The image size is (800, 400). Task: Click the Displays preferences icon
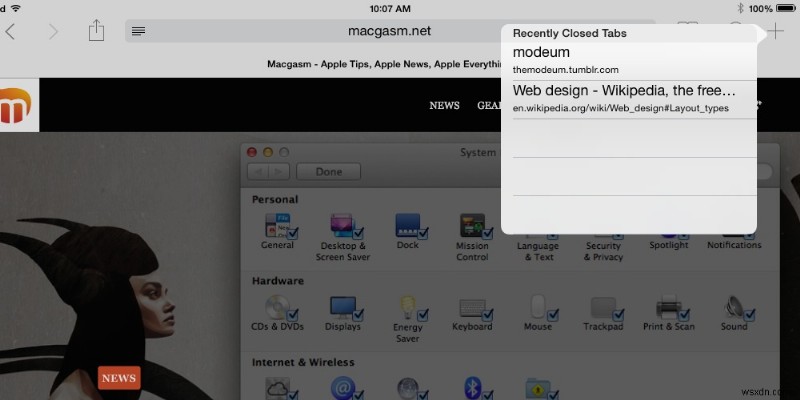point(342,307)
